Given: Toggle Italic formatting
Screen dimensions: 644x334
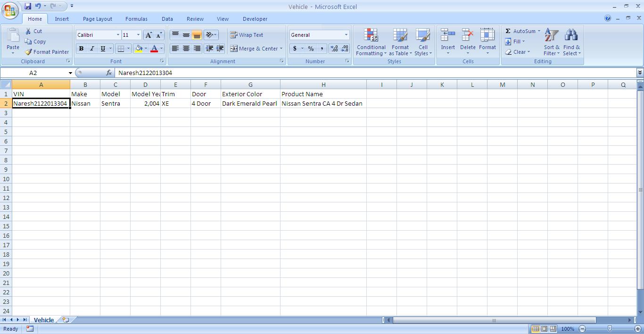Looking at the screenshot, I should click(x=92, y=49).
